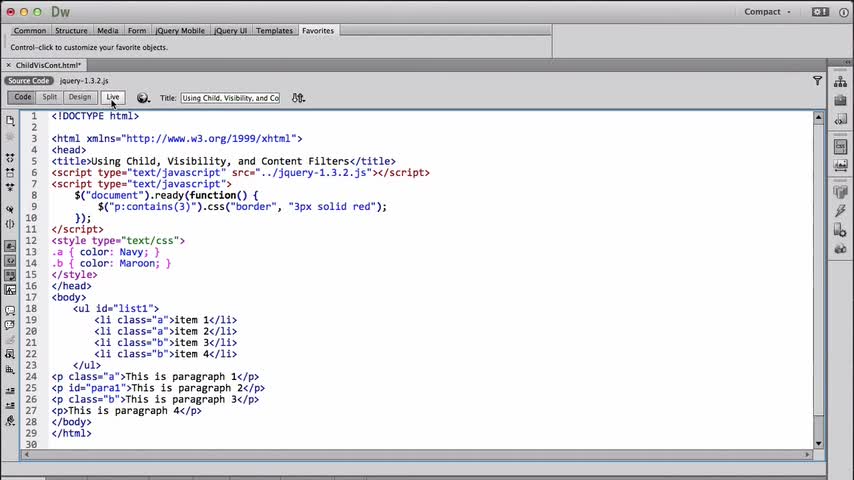Click in the Title input field

point(230,98)
